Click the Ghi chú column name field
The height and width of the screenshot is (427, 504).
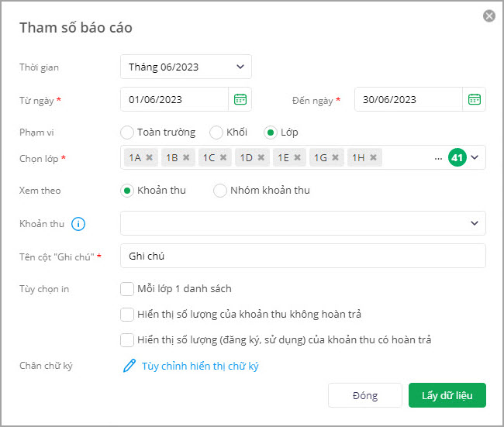[x=302, y=256]
